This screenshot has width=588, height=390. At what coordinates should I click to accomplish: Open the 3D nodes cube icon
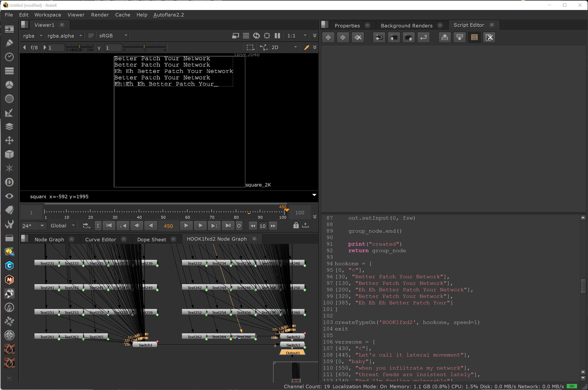point(9,155)
